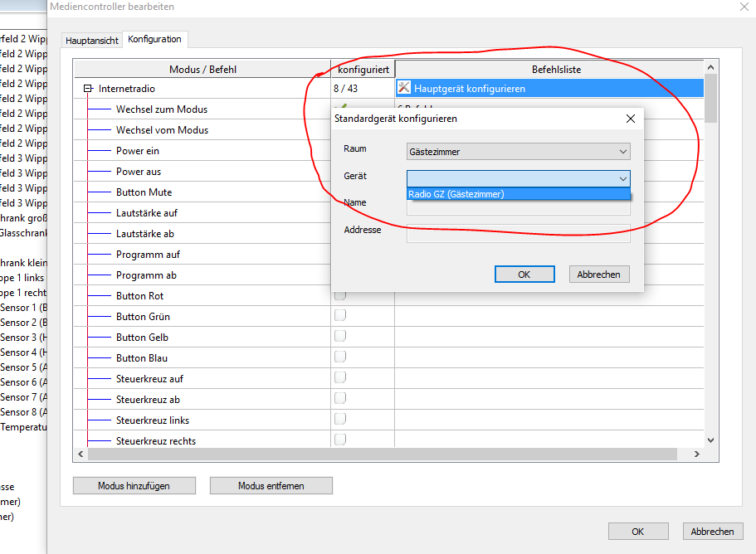Switch to the Hauptansicht tab
This screenshot has width=756, height=554.
click(91, 41)
